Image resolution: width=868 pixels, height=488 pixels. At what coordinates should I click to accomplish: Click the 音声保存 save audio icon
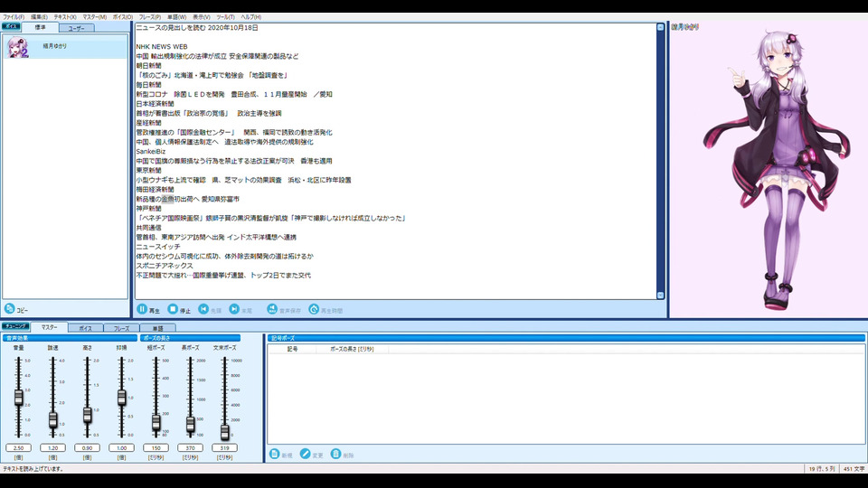[x=272, y=309]
